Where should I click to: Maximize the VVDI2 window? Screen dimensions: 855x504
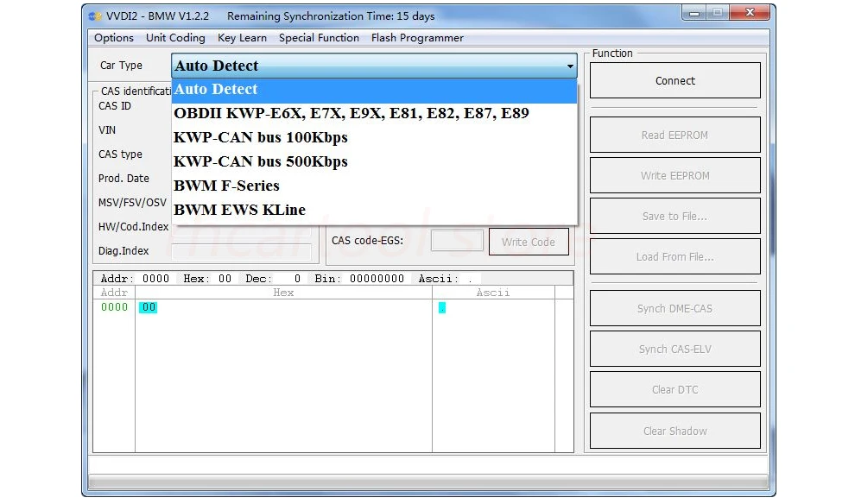tap(718, 13)
